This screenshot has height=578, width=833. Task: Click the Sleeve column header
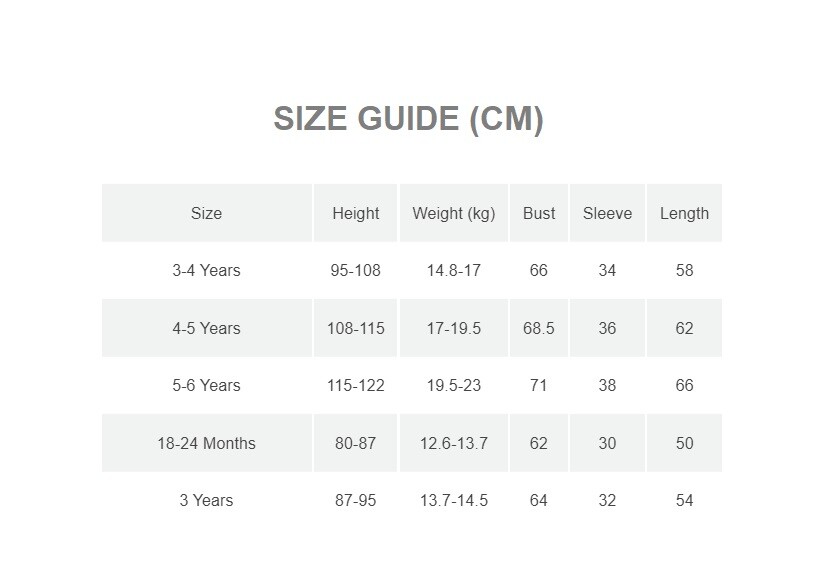(607, 213)
